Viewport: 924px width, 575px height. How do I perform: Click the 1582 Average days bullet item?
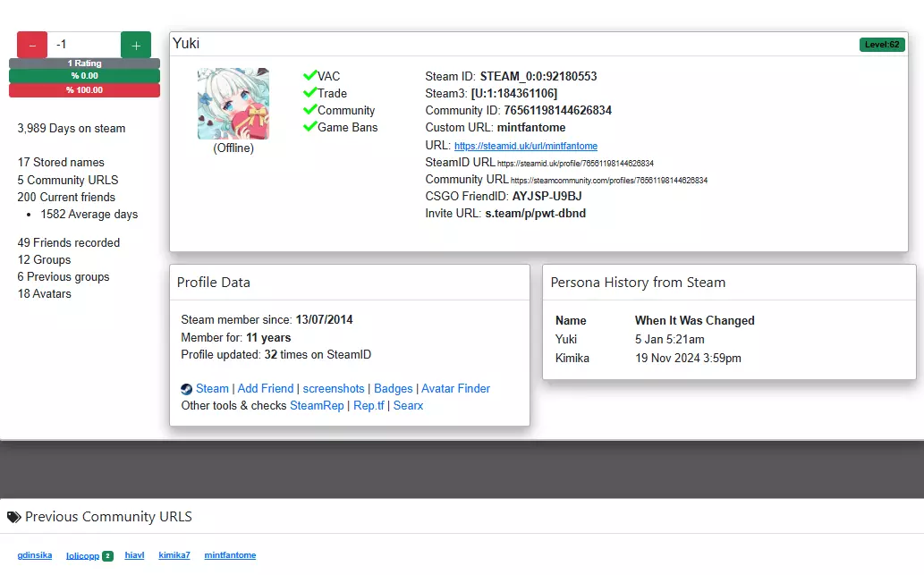pyautogui.click(x=89, y=215)
